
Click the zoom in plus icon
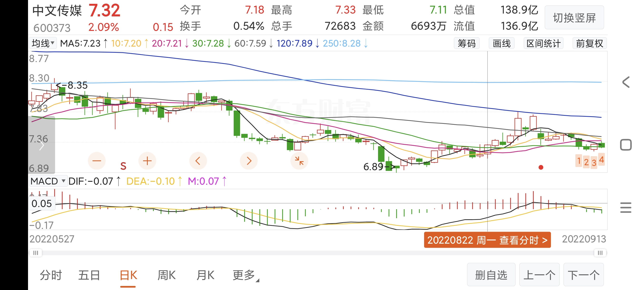tap(147, 161)
